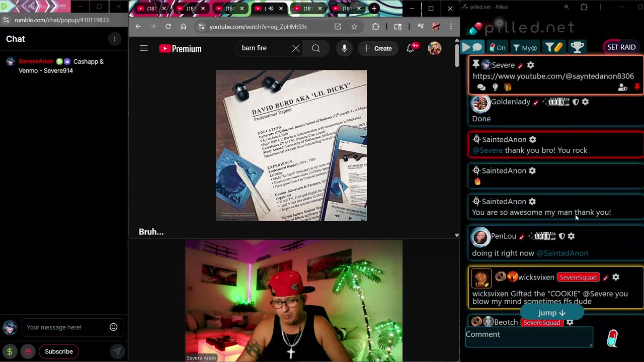644x362 pixels.
Task: Run YouTube search with magnifier button
Action: pos(316,48)
